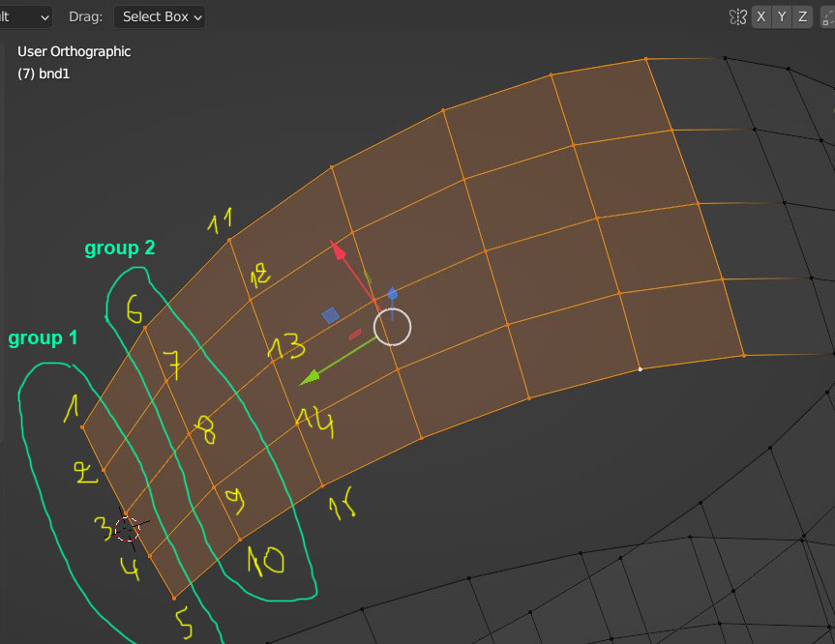Open the leftmost dropdown in the header
This screenshot has width=835, height=644.
tap(24, 16)
